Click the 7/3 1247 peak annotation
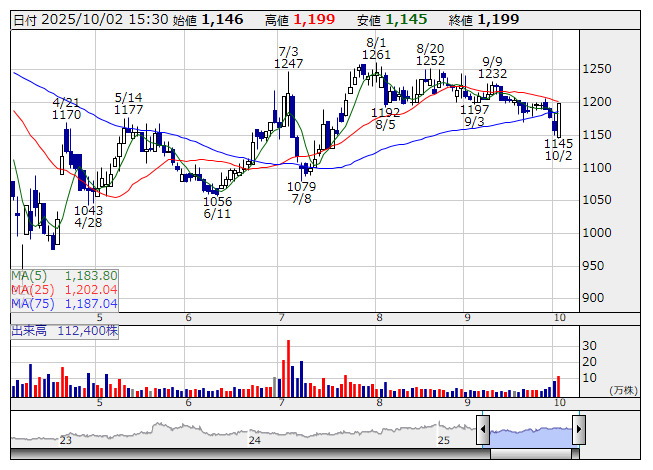The width and height of the screenshot is (653, 470). click(x=288, y=57)
